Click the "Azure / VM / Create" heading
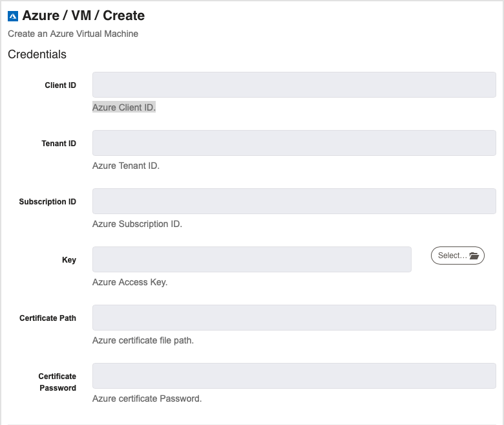Viewport: 504px width, 425px height. (83, 16)
